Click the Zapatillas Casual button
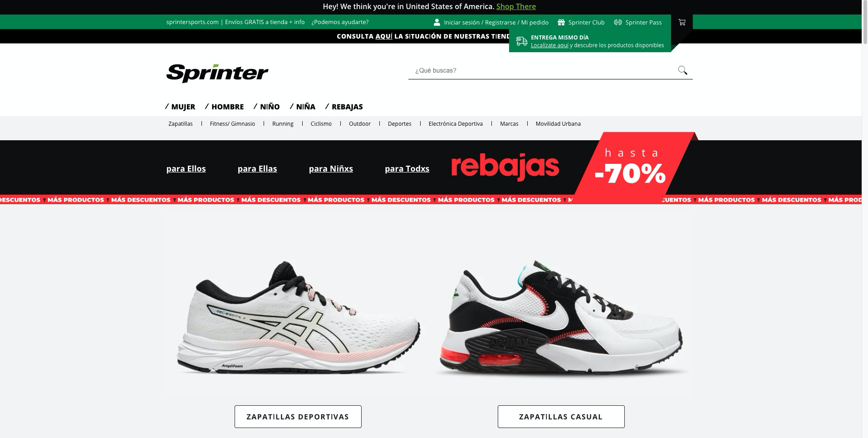 tap(561, 417)
